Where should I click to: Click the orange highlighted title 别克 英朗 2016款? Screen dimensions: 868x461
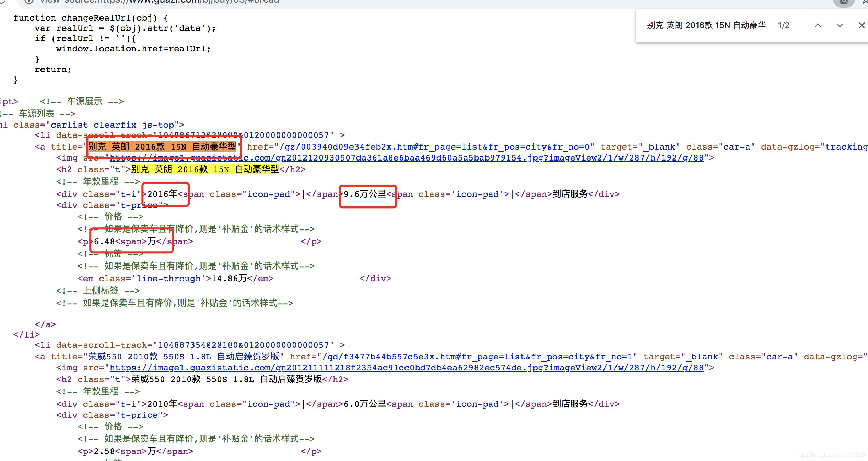162,147
